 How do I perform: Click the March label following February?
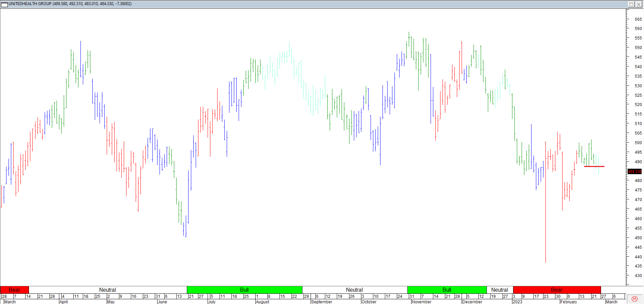[x=612, y=302]
